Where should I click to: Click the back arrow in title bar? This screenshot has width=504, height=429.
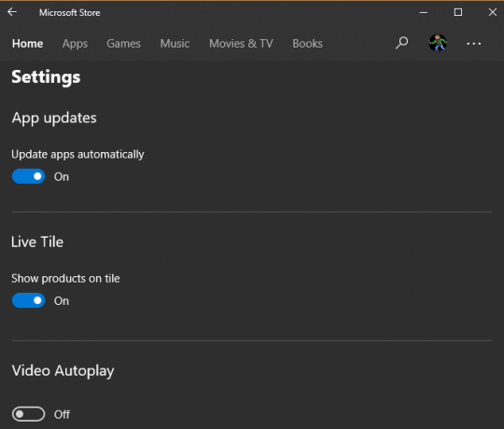click(12, 12)
